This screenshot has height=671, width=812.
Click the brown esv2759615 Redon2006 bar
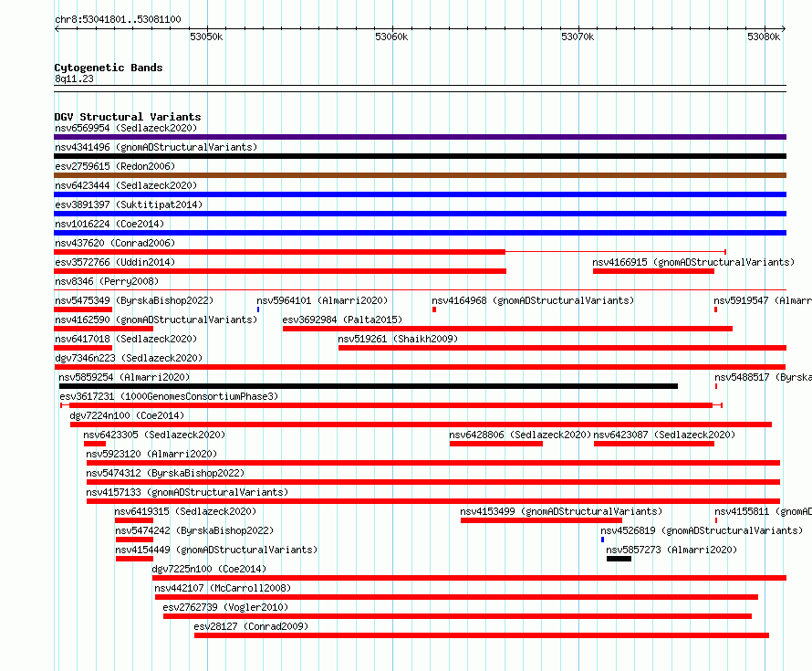click(420, 175)
